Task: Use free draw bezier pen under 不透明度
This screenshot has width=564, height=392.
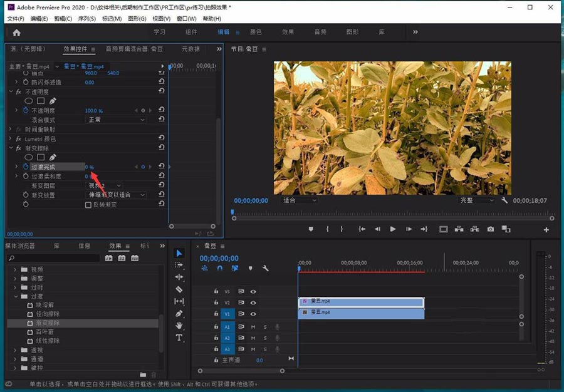Action: click(53, 101)
